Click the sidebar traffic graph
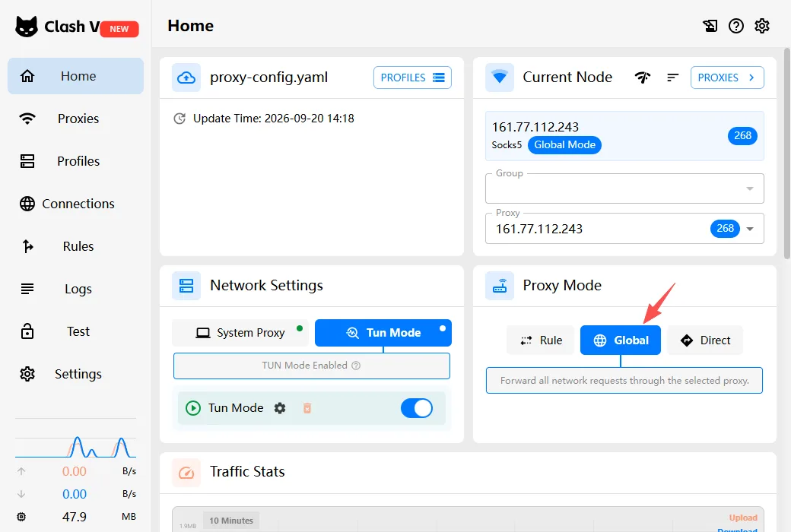Image resolution: width=791 pixels, height=532 pixels. tap(75, 446)
